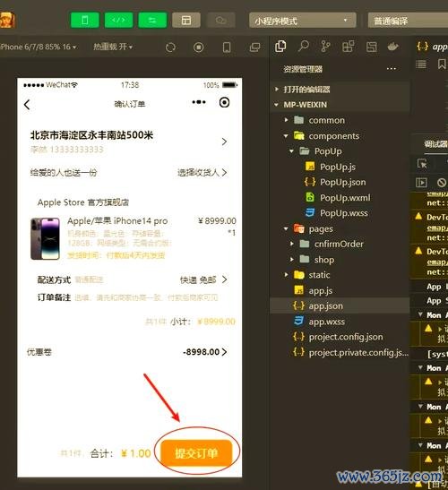The width and height of the screenshot is (448, 490).
Task: Click the 提交订单 submit order button
Action: 196,453
